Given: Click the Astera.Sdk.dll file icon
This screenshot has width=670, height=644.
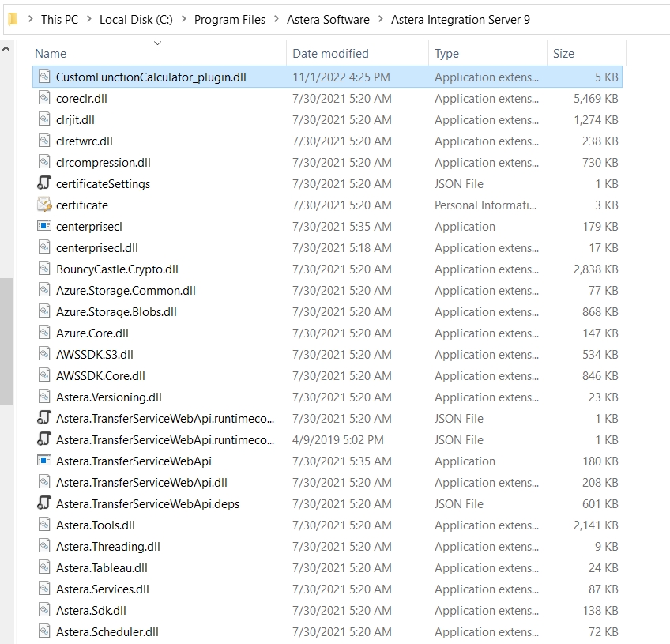Looking at the screenshot, I should point(44,610).
